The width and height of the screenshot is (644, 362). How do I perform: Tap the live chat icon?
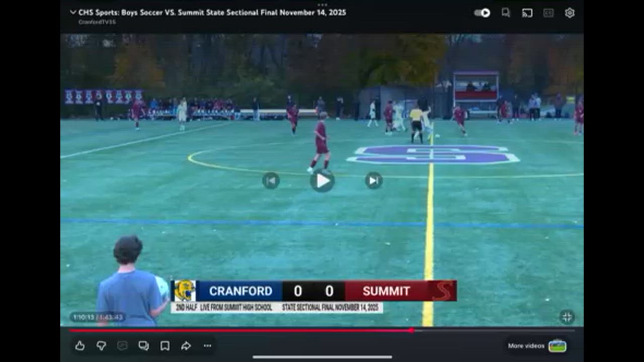[x=122, y=345]
